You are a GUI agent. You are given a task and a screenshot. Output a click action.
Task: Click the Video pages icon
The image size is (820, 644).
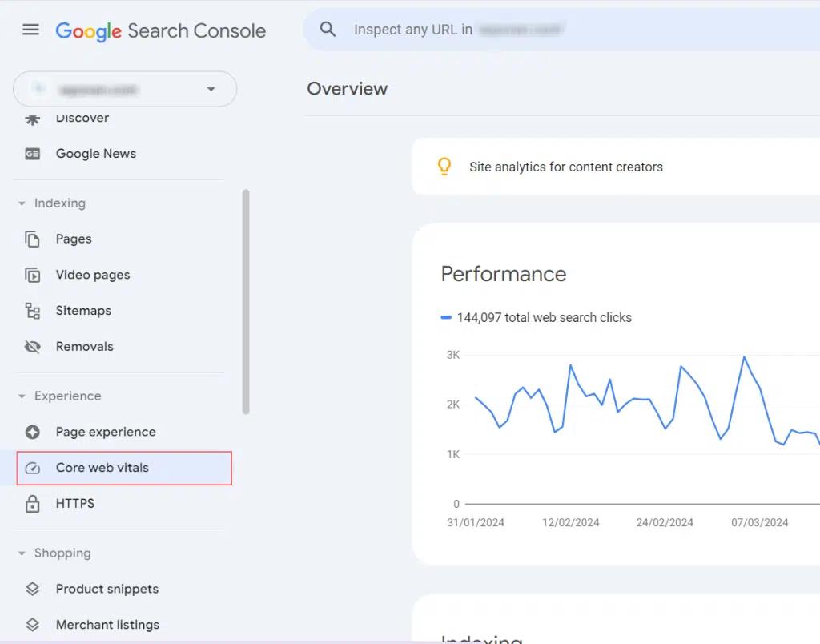click(32, 275)
